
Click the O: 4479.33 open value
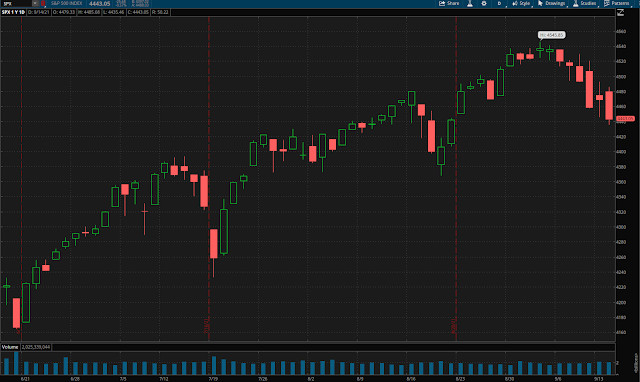click(64, 12)
